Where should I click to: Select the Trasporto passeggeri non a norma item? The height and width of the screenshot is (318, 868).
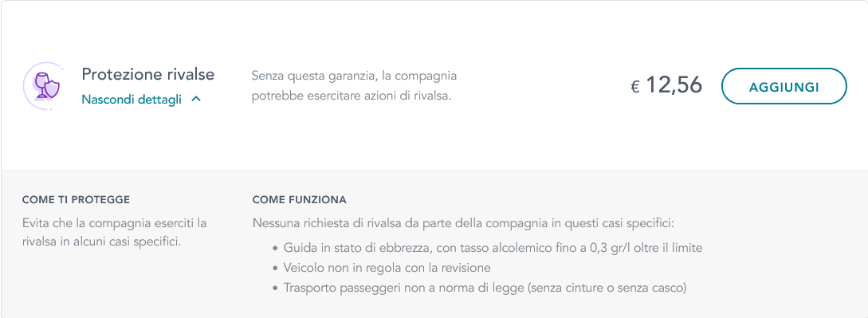485,288
